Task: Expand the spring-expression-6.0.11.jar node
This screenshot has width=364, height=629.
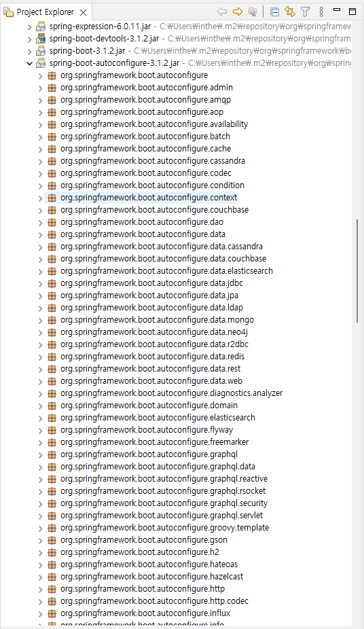Action: coord(29,27)
